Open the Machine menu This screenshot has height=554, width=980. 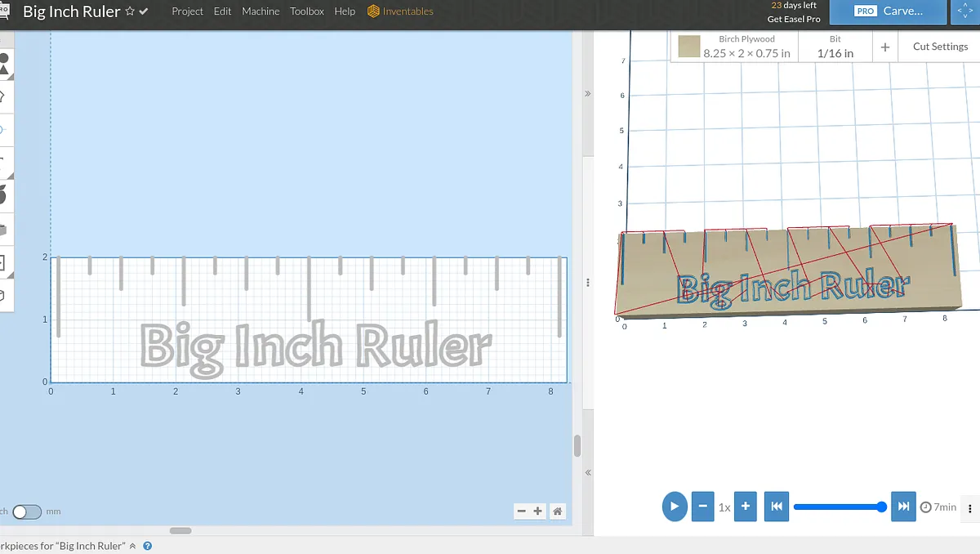[x=261, y=11]
